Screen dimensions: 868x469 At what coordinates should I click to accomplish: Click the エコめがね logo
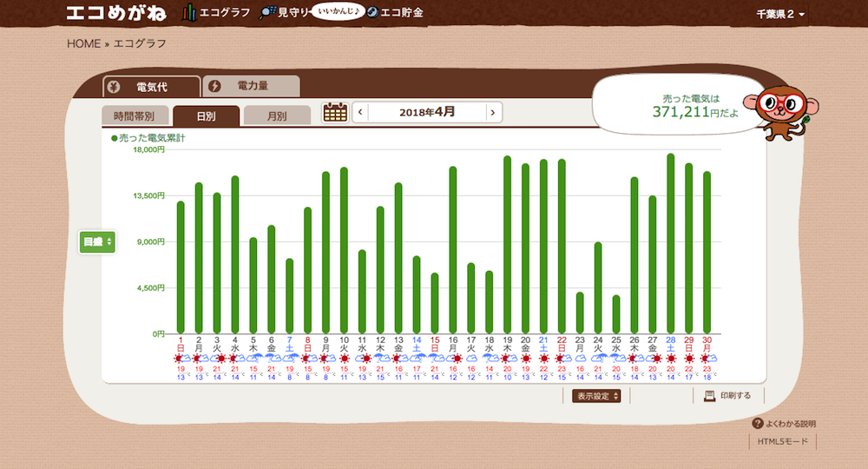pos(115,13)
